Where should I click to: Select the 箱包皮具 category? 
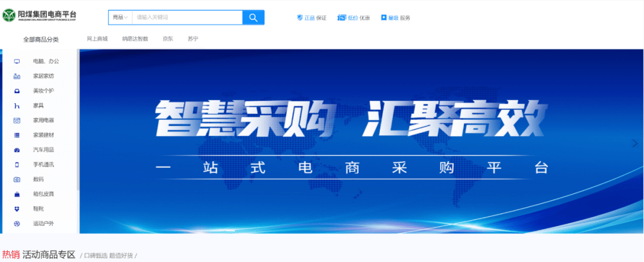(44, 194)
